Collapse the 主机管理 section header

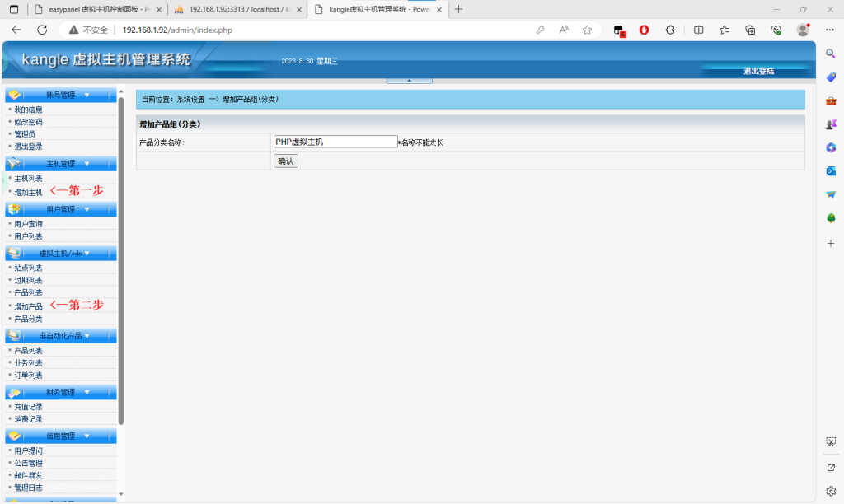61,164
